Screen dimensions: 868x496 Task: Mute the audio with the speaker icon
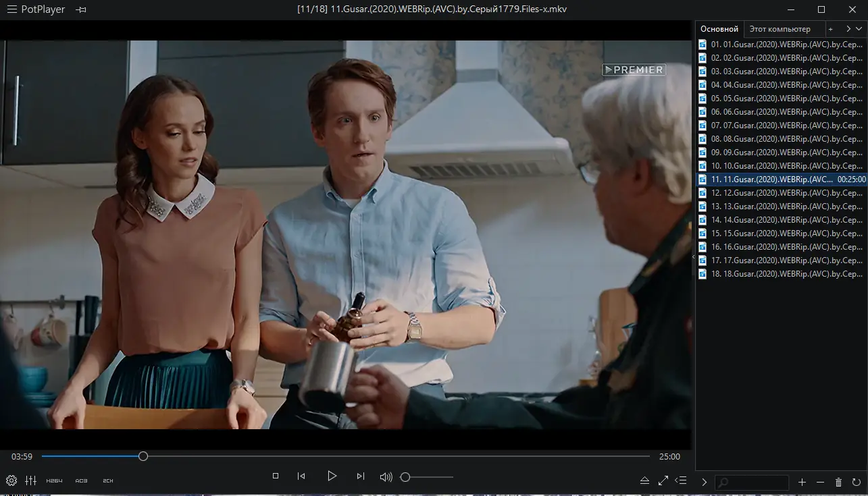coord(386,477)
